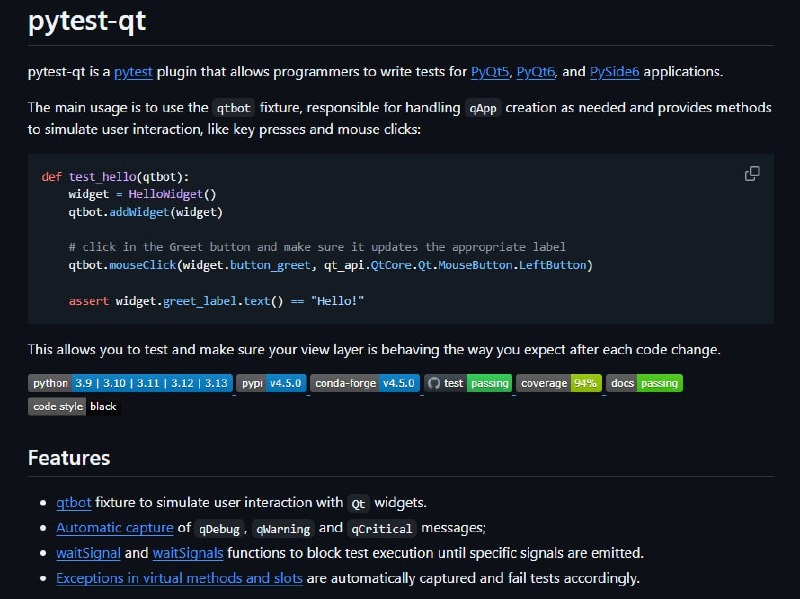This screenshot has height=599, width=800.
Task: Click the inline qtbot code label
Action: pyautogui.click(x=234, y=108)
